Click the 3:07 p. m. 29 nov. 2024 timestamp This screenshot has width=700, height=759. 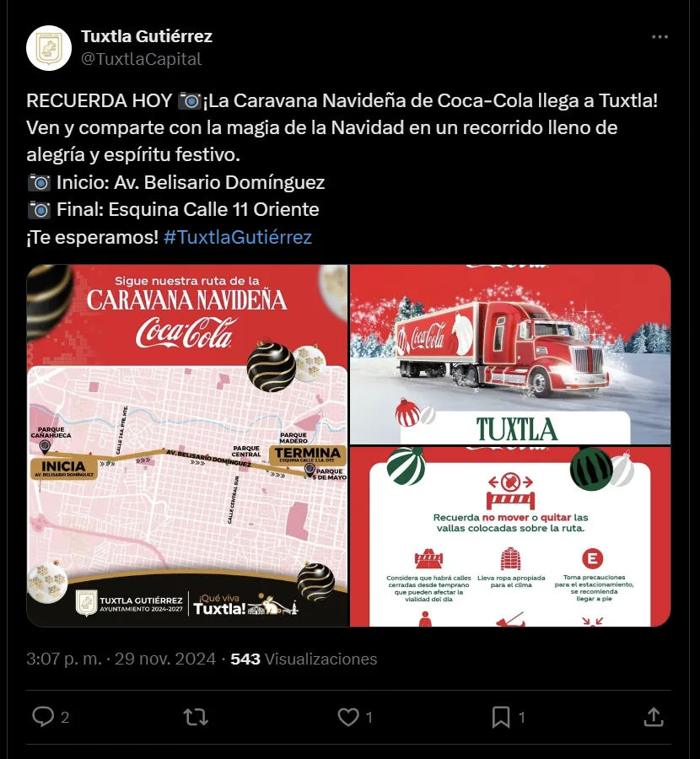[x=121, y=659]
